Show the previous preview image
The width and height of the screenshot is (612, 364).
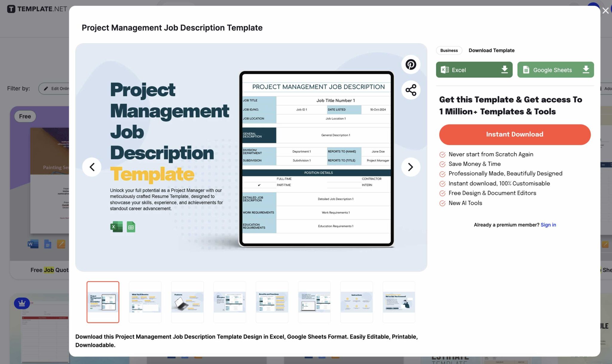click(x=92, y=167)
